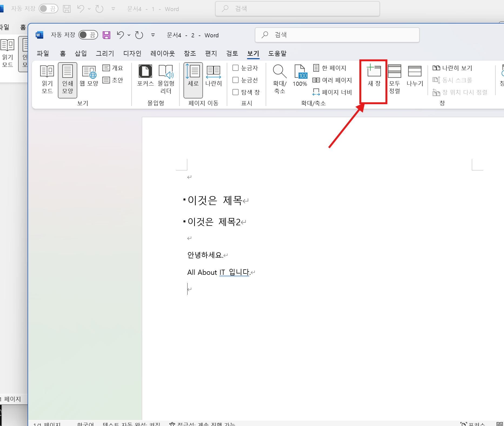Viewport: 504px width, 426px height.
Task: Open Quick Access dropdown in background window
Action: [113, 9]
